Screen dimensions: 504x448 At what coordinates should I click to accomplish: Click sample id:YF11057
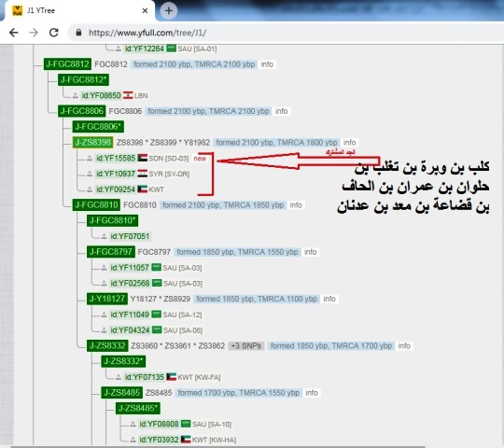tap(130, 267)
